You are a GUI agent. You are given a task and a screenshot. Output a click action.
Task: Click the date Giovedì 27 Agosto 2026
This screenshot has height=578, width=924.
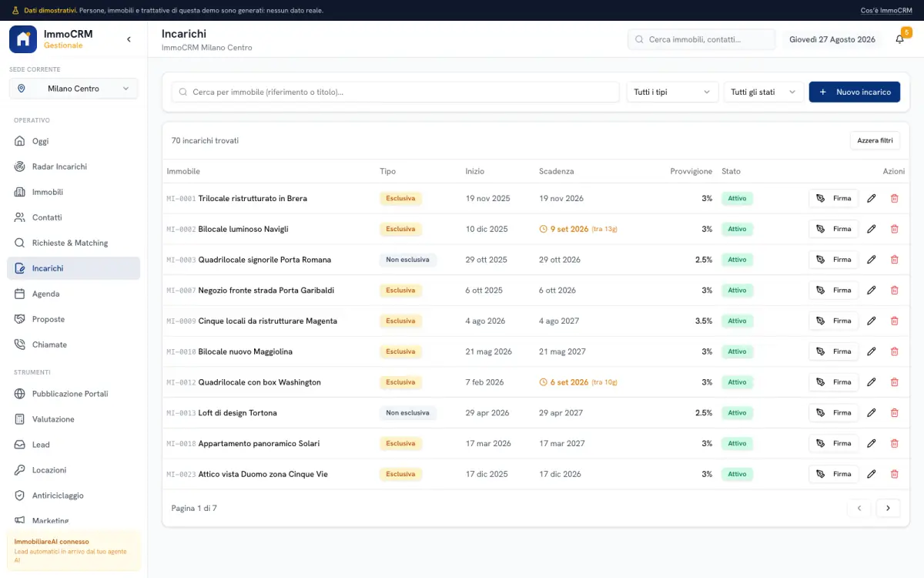[832, 39]
